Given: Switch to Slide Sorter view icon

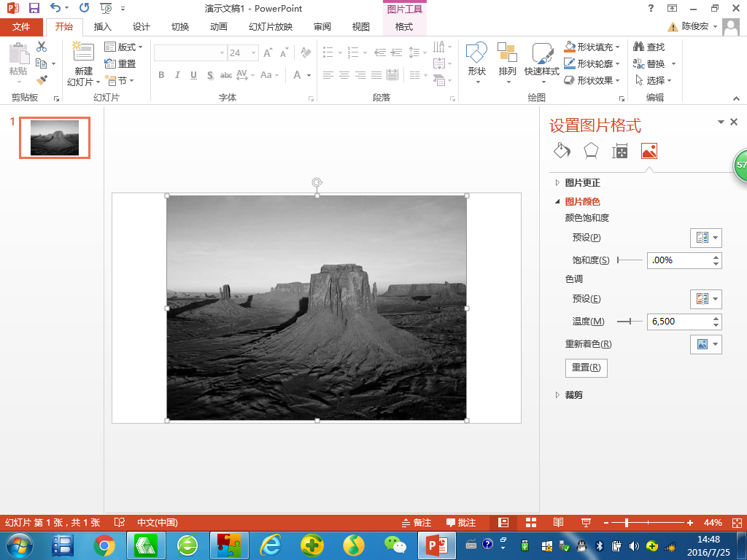Looking at the screenshot, I should [x=531, y=523].
